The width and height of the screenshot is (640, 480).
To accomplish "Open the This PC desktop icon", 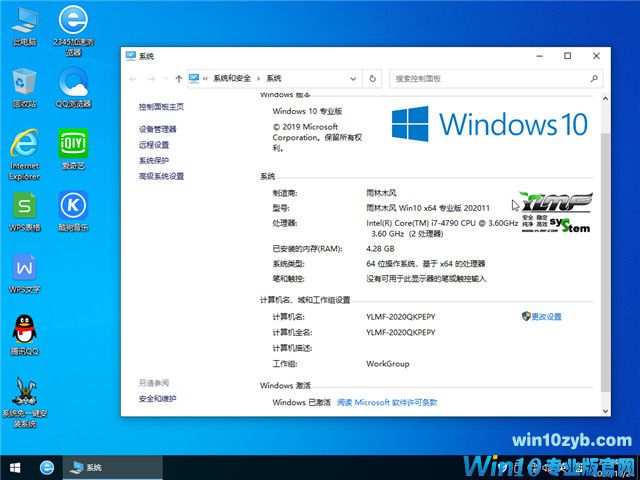I will click(24, 27).
